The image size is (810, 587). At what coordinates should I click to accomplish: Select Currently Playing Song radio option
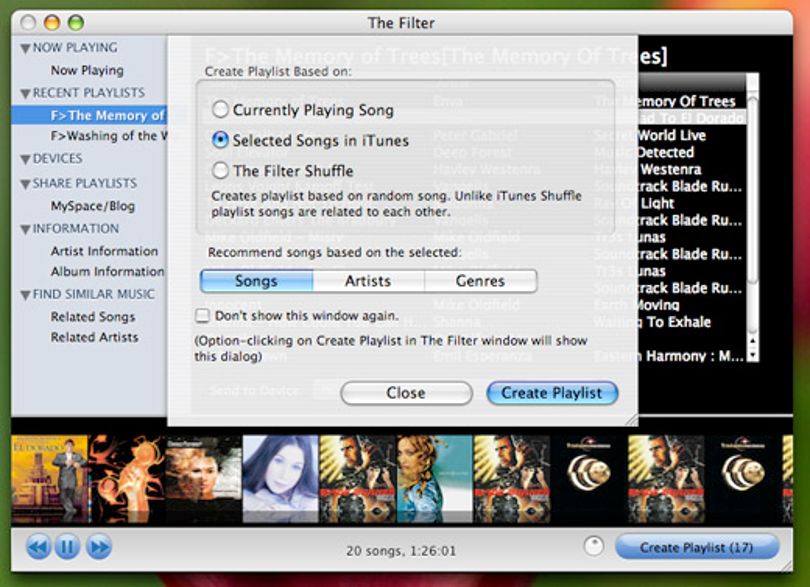[x=221, y=110]
